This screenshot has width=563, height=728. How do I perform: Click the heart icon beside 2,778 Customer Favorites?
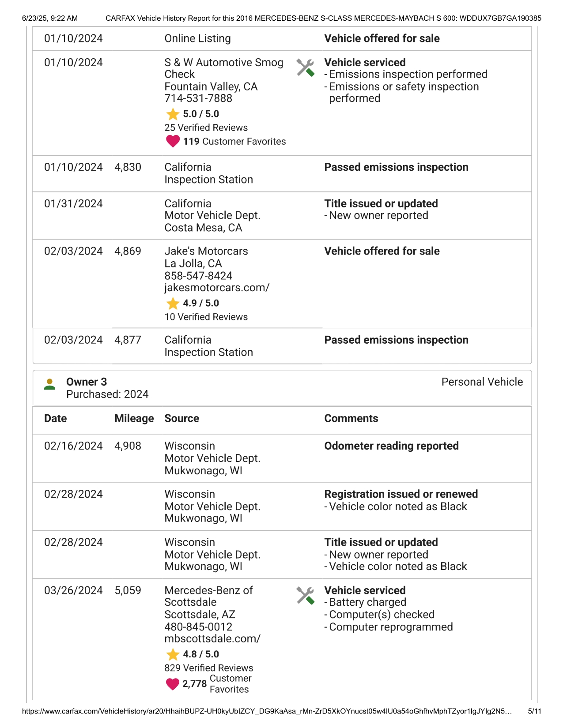[x=173, y=684]
